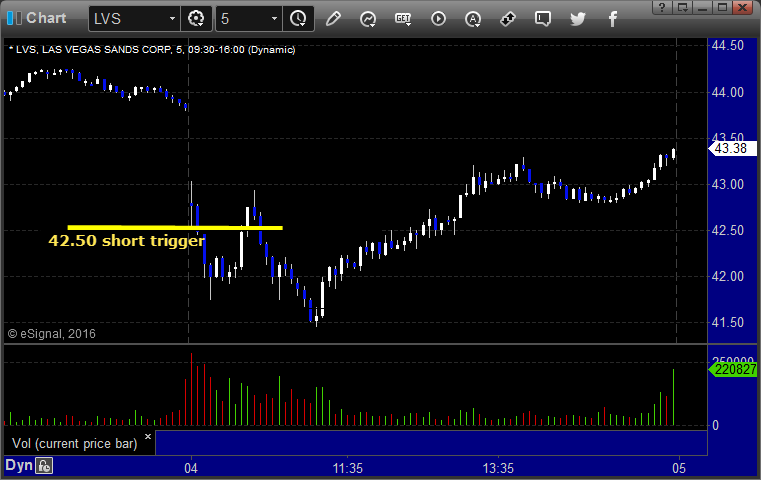The width and height of the screenshot is (761, 480).
Task: Click the 04 date axis label
Action: pyautogui.click(x=191, y=468)
